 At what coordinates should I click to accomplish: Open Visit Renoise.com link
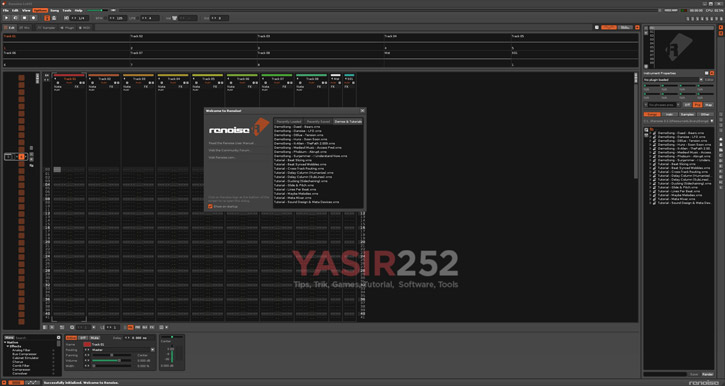(222, 158)
